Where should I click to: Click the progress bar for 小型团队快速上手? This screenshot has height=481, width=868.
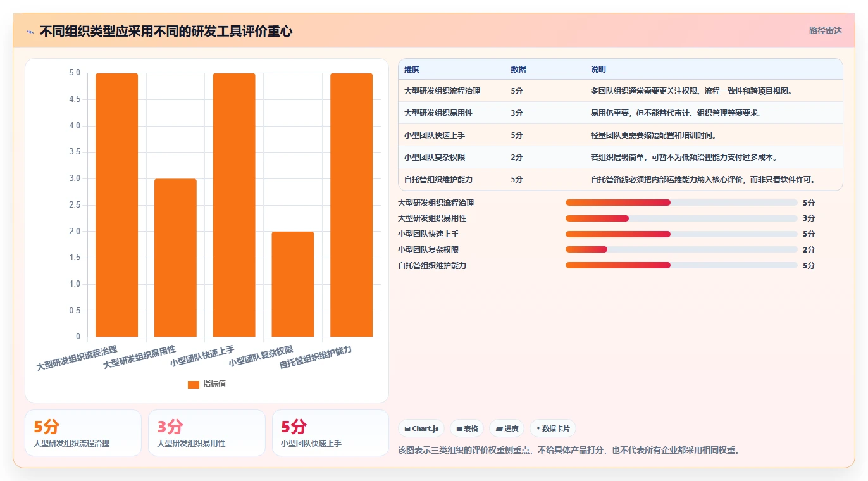(x=681, y=234)
